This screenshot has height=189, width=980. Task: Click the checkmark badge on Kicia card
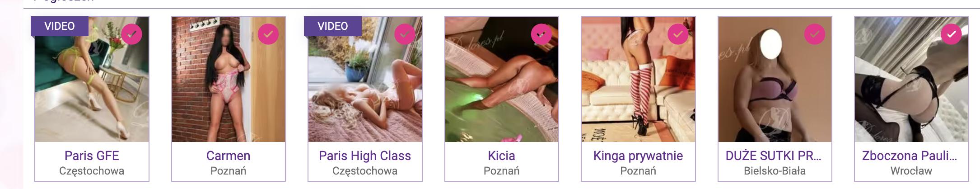click(x=541, y=34)
